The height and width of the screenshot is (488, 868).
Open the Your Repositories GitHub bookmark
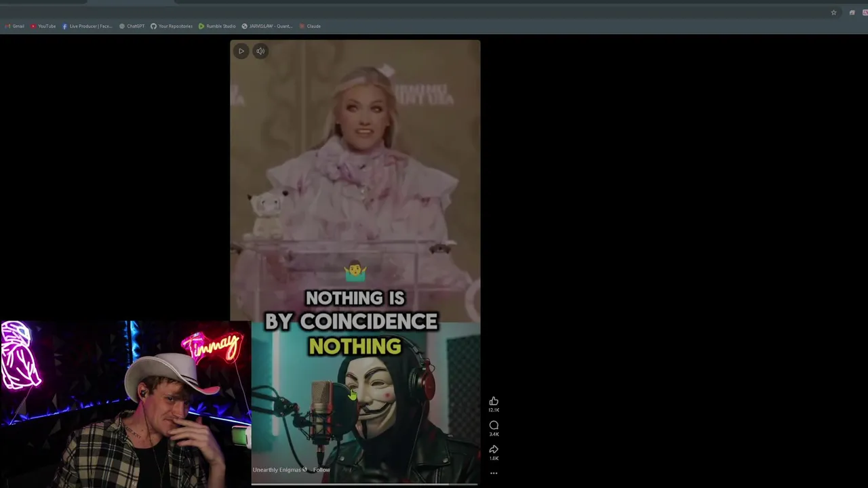point(172,26)
